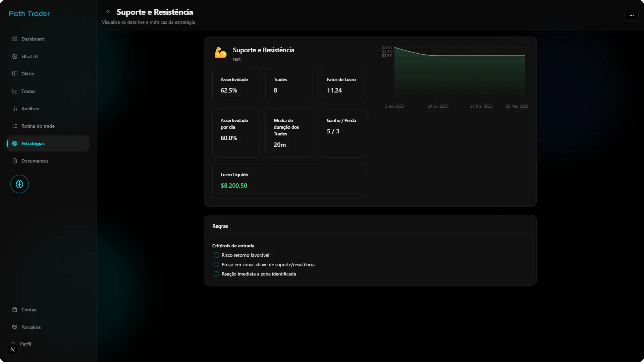Open the Análises bar-chart icon
This screenshot has height=362, width=644.
[x=15, y=108]
